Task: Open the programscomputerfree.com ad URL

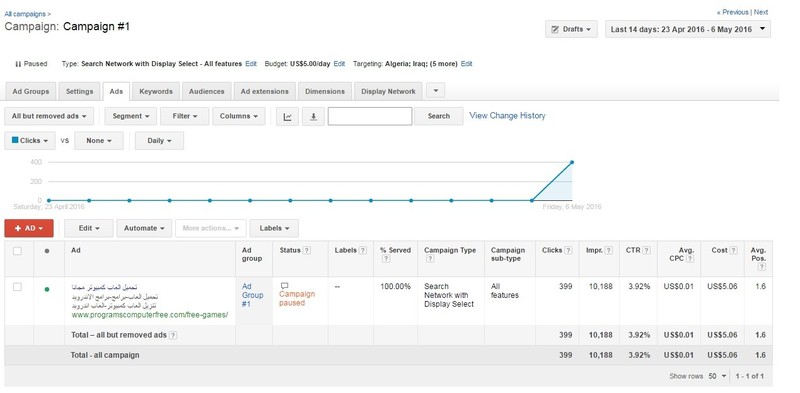Action: point(150,315)
